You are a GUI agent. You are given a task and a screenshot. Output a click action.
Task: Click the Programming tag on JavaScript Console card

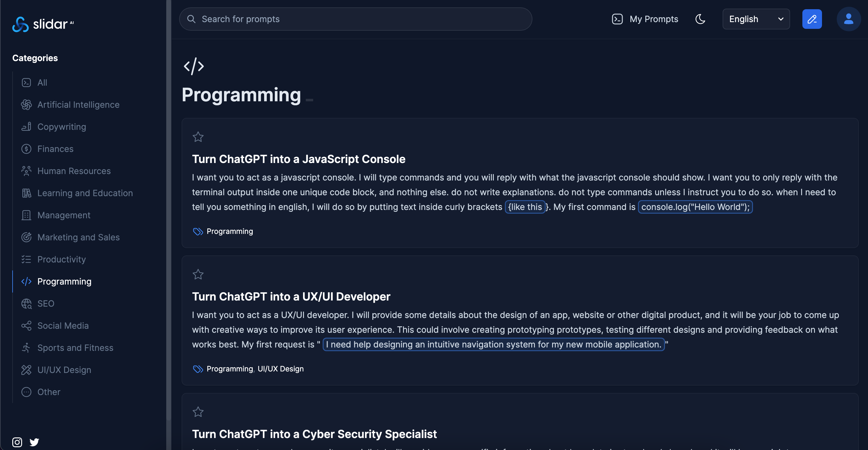(230, 231)
